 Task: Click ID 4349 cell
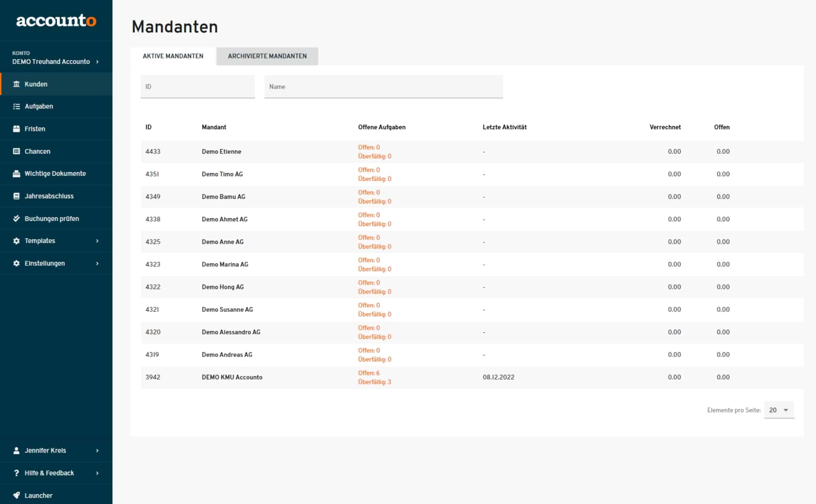[x=153, y=197]
